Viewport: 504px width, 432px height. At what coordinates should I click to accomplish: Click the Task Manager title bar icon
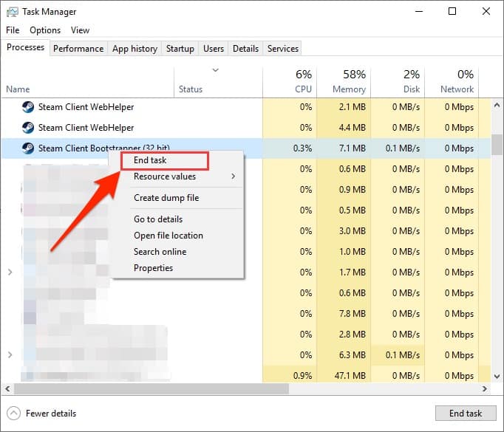click(x=13, y=12)
